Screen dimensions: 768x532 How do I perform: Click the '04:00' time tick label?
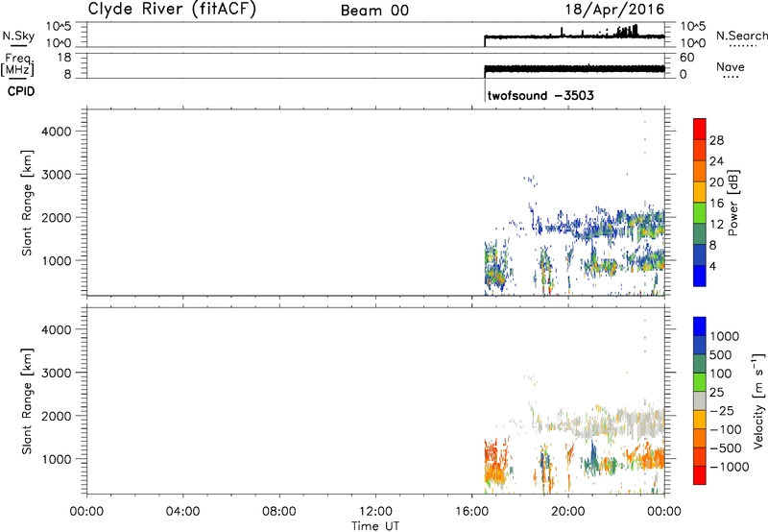(182, 512)
